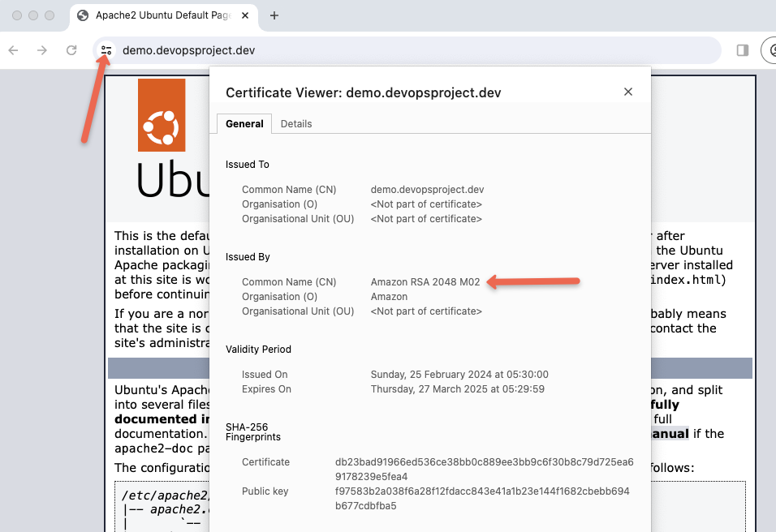Click the certificate SHA-256 fingerprint value
This screenshot has width=776, height=532.
click(484, 470)
